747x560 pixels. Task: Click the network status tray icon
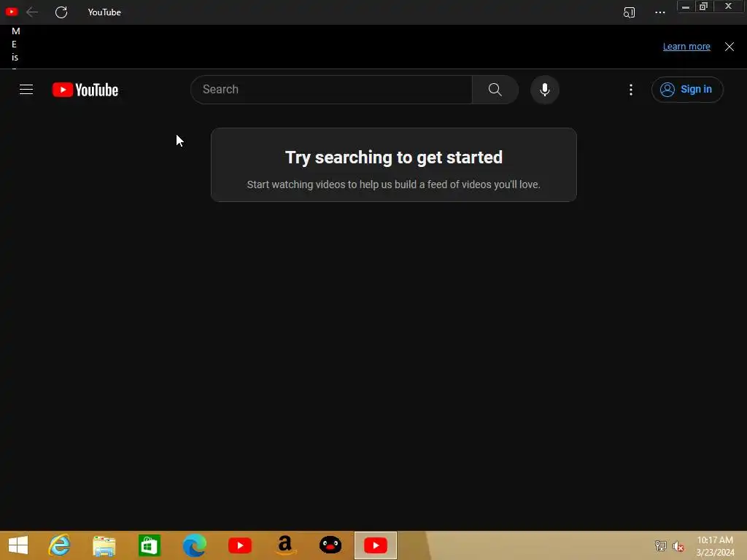point(660,546)
